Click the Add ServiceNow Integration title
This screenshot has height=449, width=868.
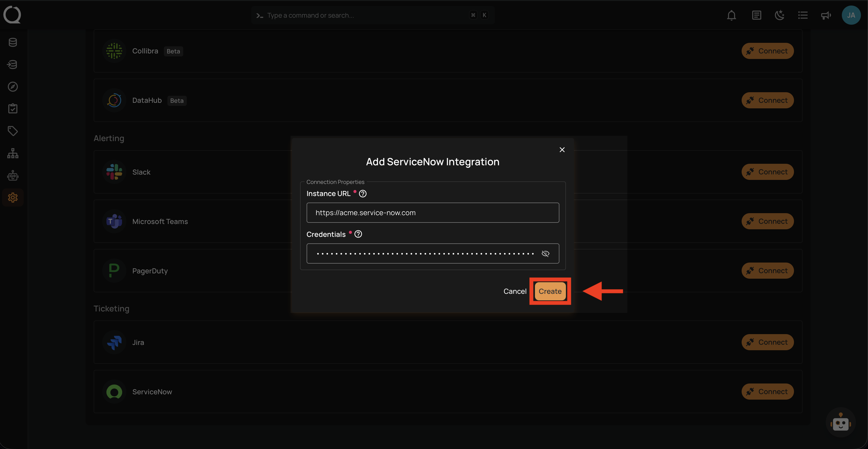pyautogui.click(x=433, y=162)
